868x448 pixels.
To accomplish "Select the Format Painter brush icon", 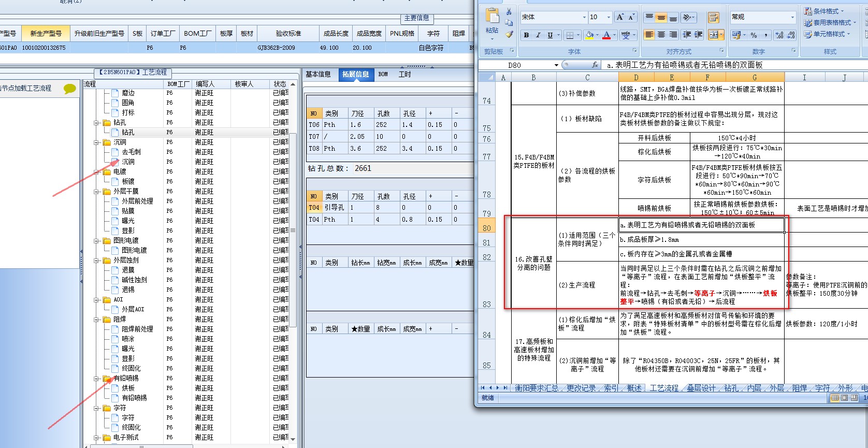I will 509,34.
